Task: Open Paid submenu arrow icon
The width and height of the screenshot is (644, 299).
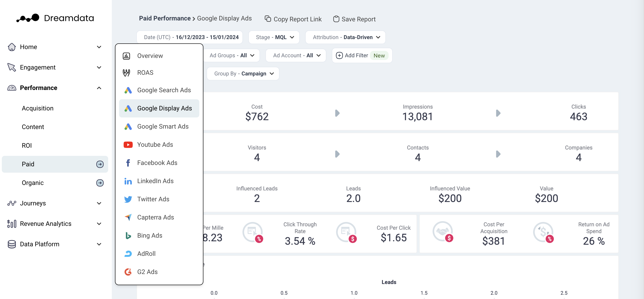Action: click(100, 164)
